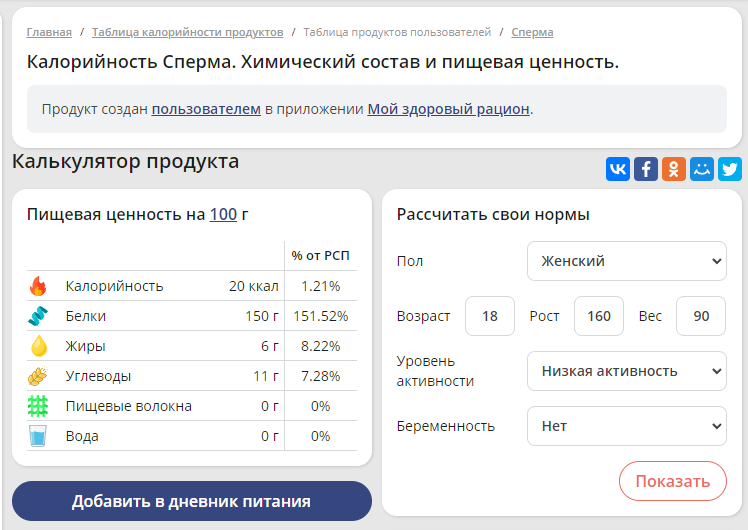This screenshot has height=530, width=748.
Task: Focus the Возраст age input field
Action: coord(490,316)
